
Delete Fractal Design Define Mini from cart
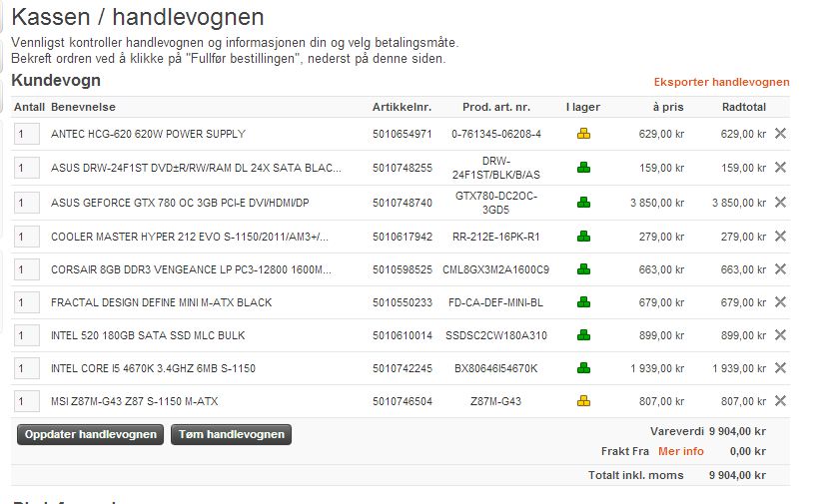(x=780, y=301)
